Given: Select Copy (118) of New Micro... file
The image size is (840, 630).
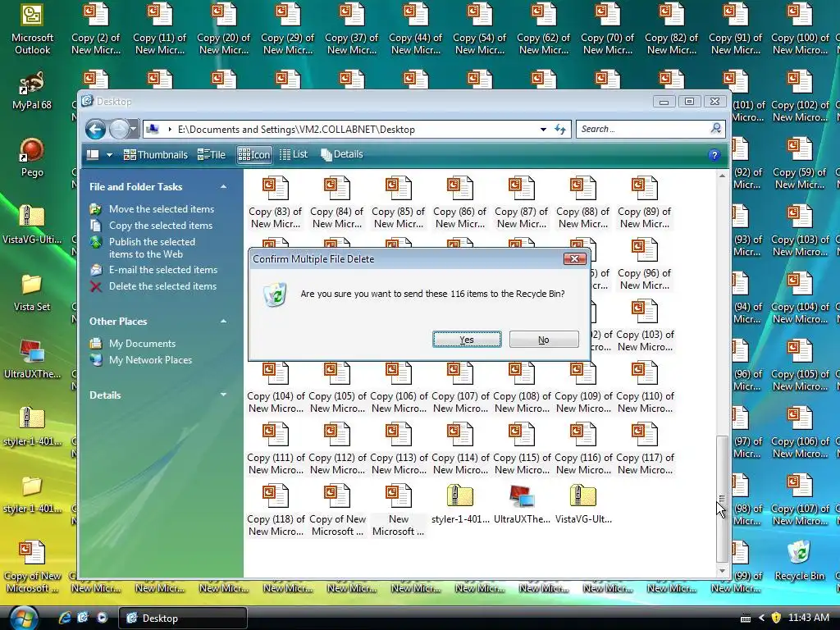Looking at the screenshot, I should [x=276, y=510].
